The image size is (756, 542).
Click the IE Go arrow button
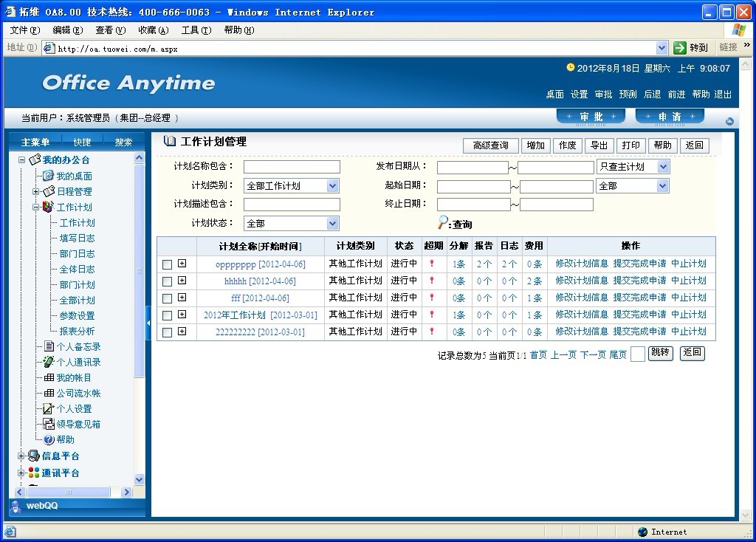coord(680,48)
